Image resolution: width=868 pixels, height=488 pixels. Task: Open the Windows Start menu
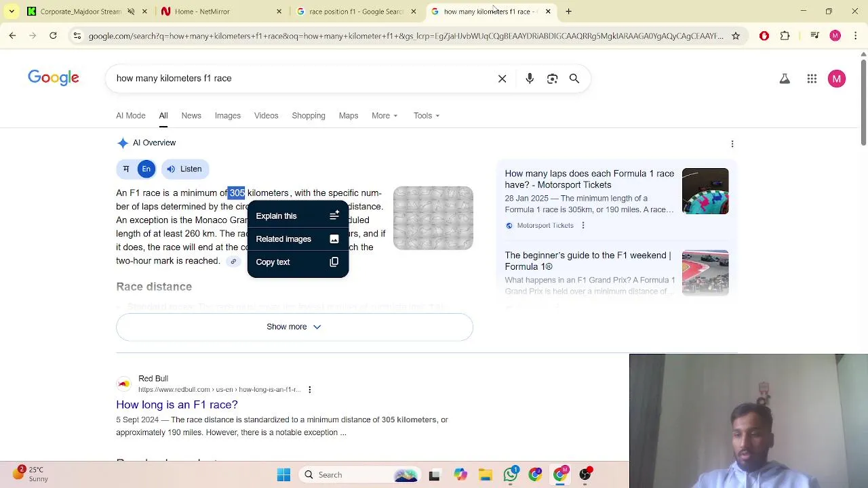pyautogui.click(x=283, y=475)
